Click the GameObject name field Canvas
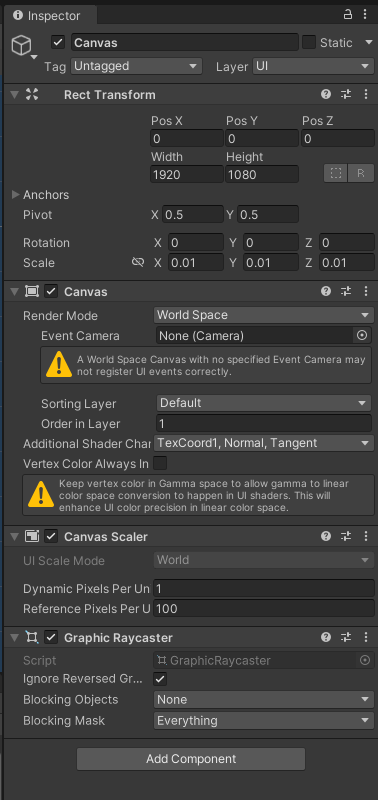Viewport: 378px width, 800px height. (185, 42)
